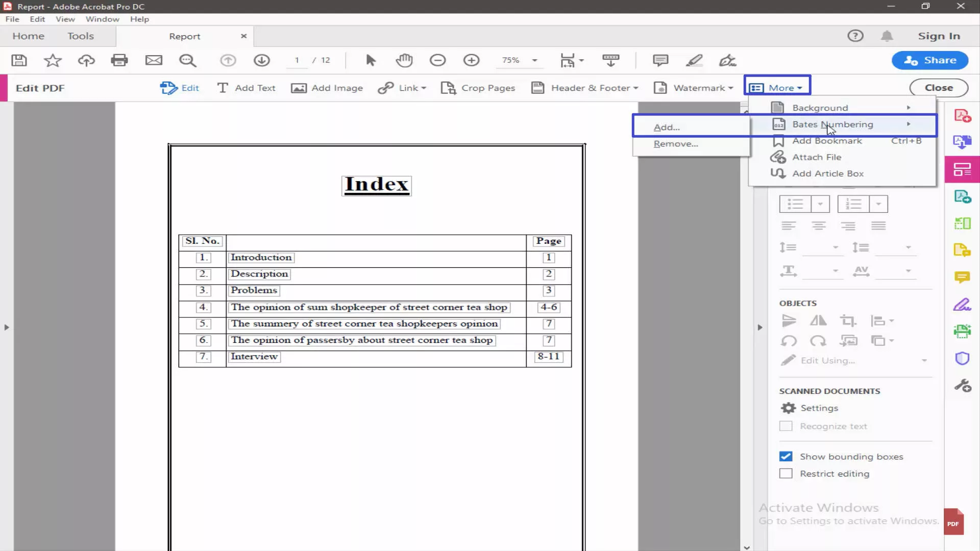Select Attach File menu item
980x551 pixels.
(817, 157)
